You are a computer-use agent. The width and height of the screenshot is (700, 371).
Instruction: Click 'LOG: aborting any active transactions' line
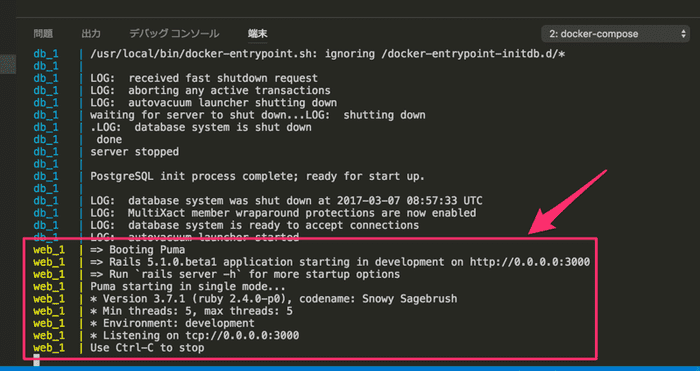click(210, 91)
